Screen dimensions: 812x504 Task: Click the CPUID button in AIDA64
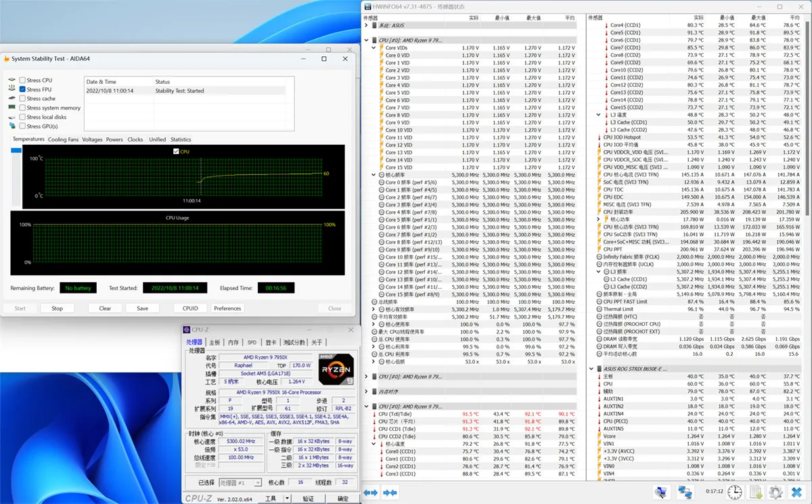click(x=190, y=308)
